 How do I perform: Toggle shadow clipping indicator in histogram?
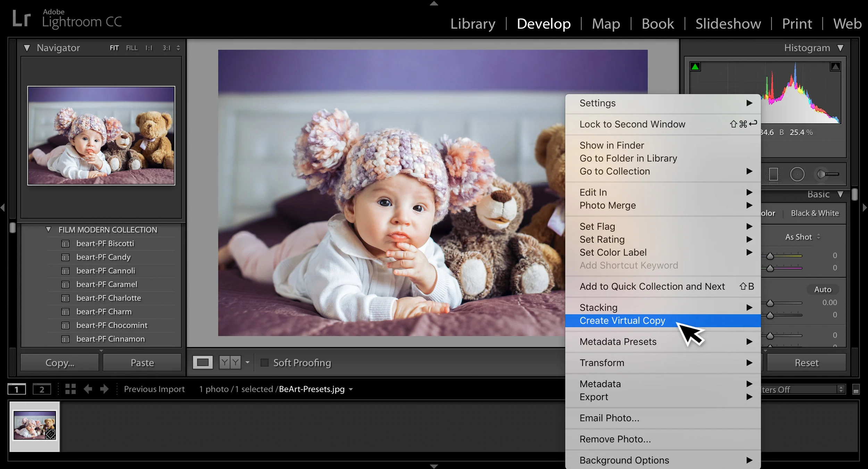click(695, 67)
